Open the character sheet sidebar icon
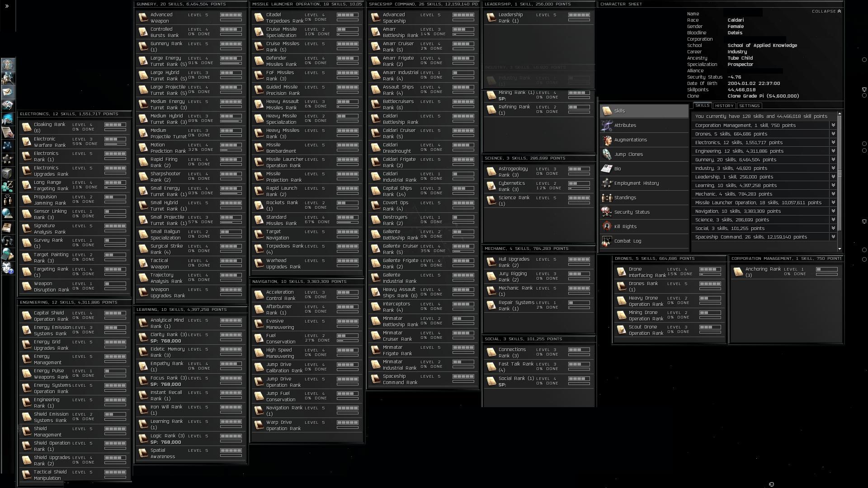Screen dimensions: 868x488 (x=8, y=65)
